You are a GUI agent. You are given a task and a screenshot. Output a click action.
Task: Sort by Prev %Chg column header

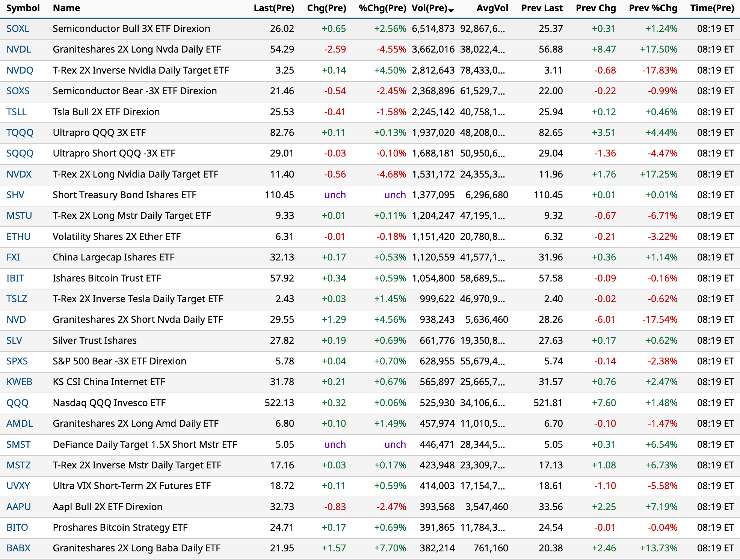click(x=653, y=8)
